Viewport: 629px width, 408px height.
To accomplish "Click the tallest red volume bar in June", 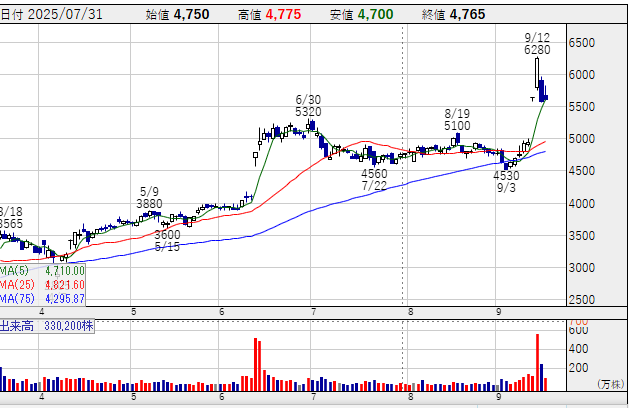I will 256,365.
